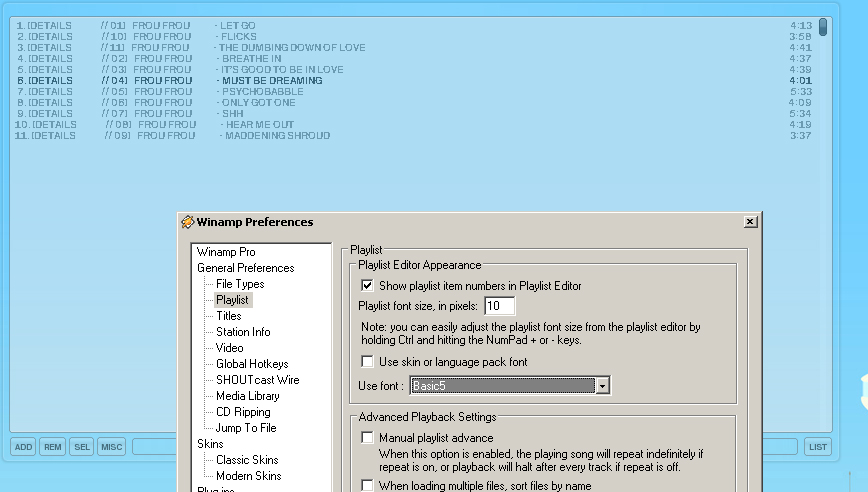
Task: Select track 8 Only Got One
Action: 414,103
